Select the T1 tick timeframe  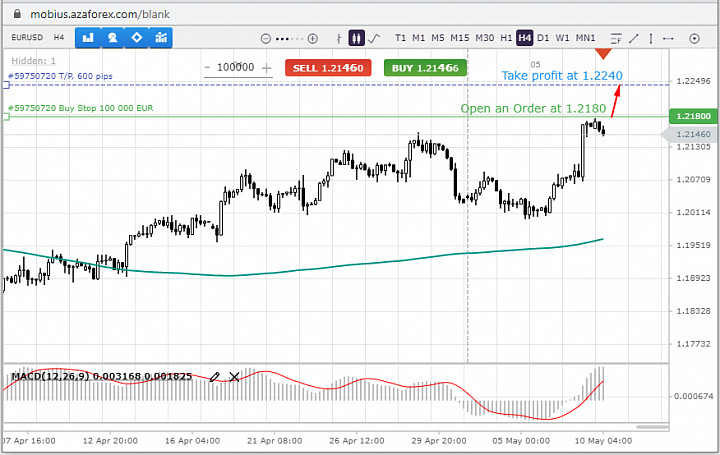click(x=400, y=38)
